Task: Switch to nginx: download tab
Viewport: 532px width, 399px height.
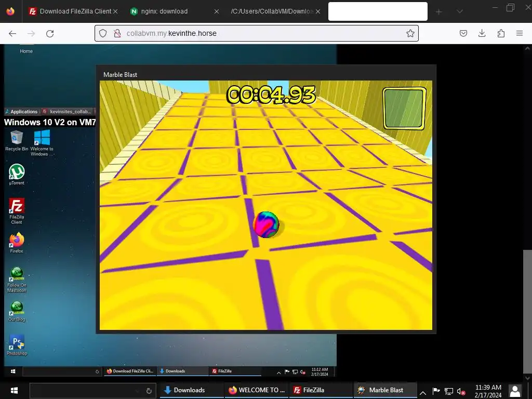Action: (164, 11)
